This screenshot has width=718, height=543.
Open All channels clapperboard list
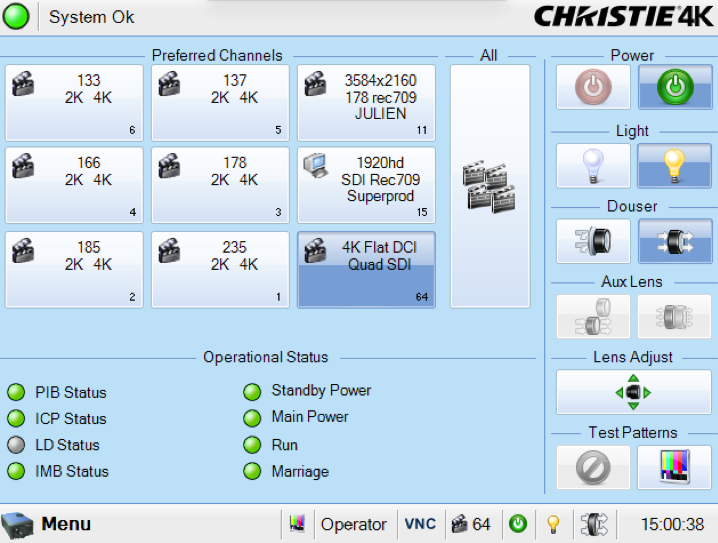click(489, 186)
